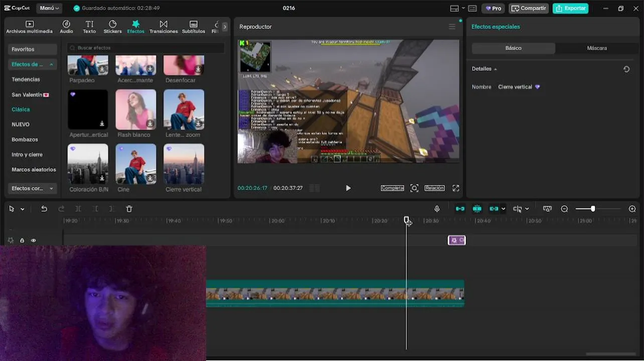Collapse the Efectos de video group
This screenshot has height=361, width=644.
pyautogui.click(x=33, y=64)
